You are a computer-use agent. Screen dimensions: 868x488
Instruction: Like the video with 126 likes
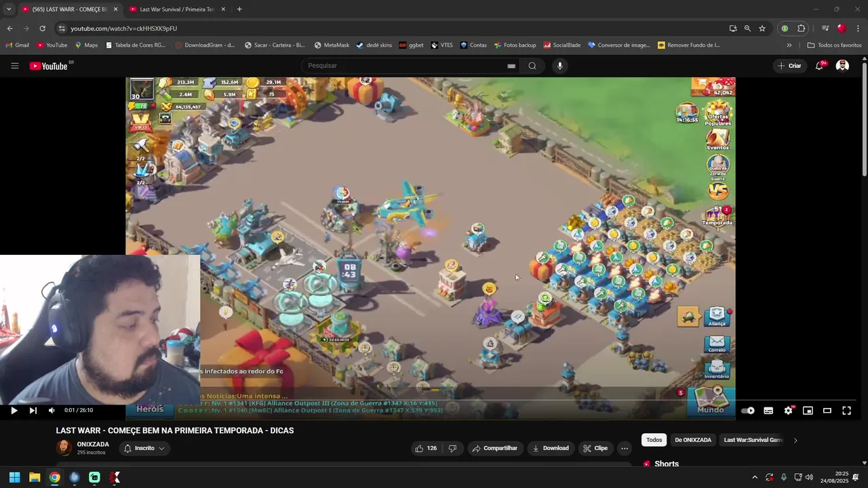tap(426, 448)
